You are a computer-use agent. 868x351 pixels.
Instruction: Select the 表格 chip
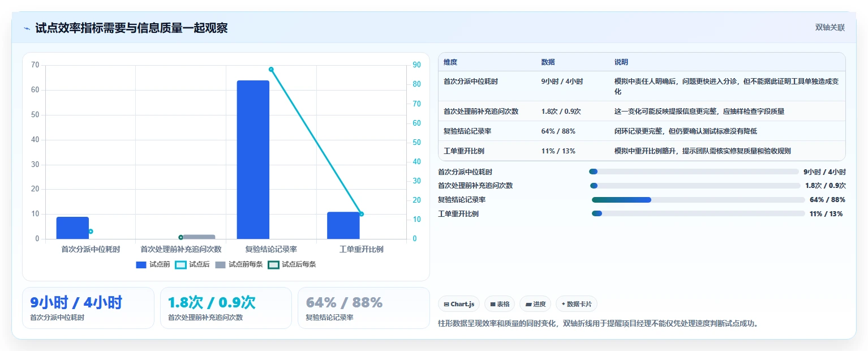pyautogui.click(x=500, y=304)
